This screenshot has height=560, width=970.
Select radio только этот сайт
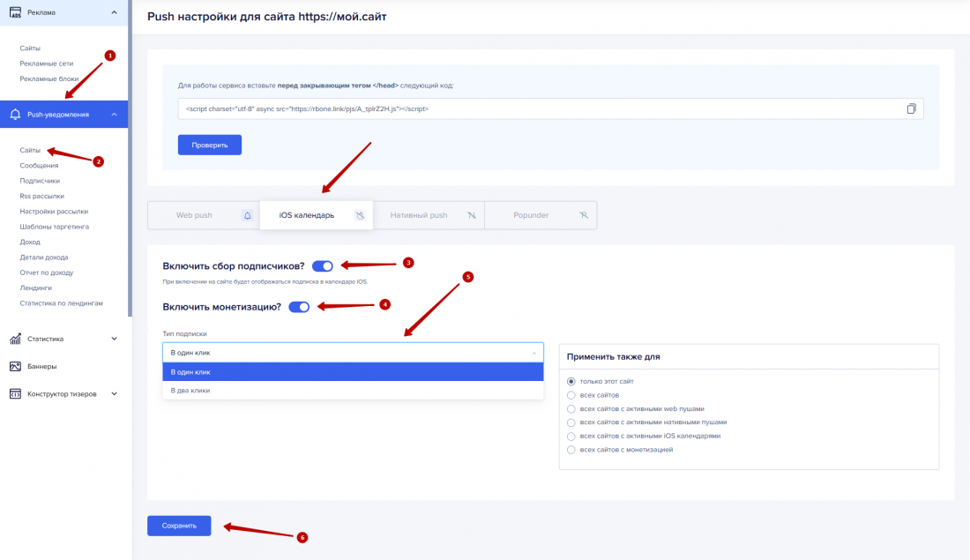[x=571, y=382]
